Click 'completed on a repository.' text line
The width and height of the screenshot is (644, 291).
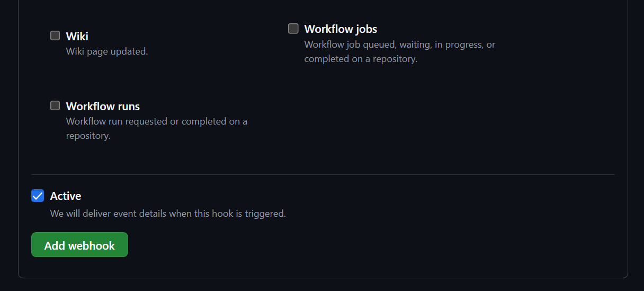361,59
